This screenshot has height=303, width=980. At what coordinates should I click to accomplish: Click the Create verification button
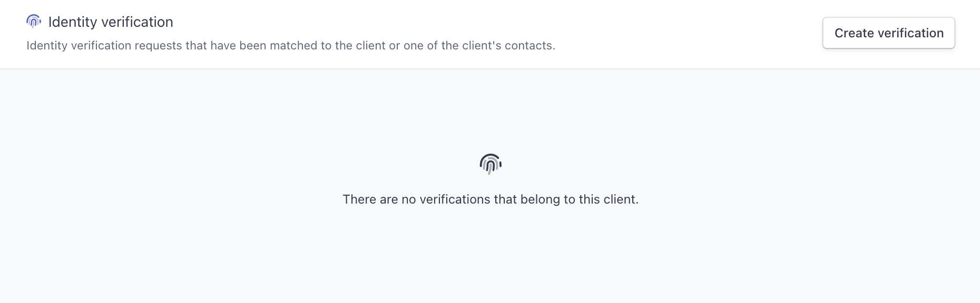(888, 33)
